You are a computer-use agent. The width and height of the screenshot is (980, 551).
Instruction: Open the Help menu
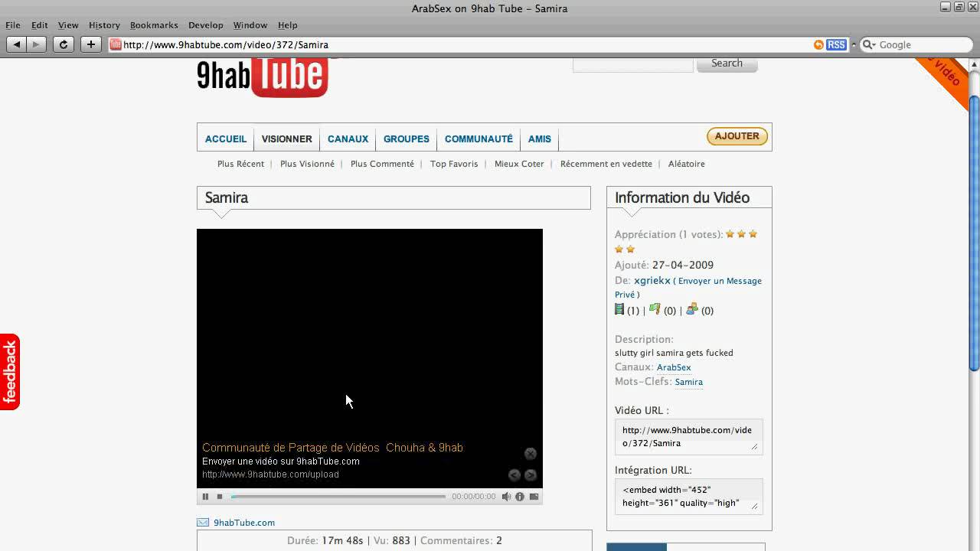(x=288, y=25)
